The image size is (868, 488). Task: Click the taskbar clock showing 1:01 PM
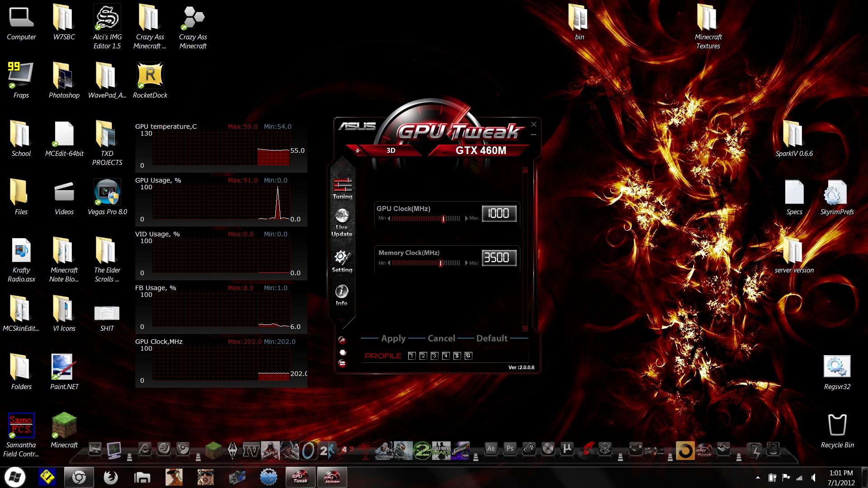coord(841,478)
